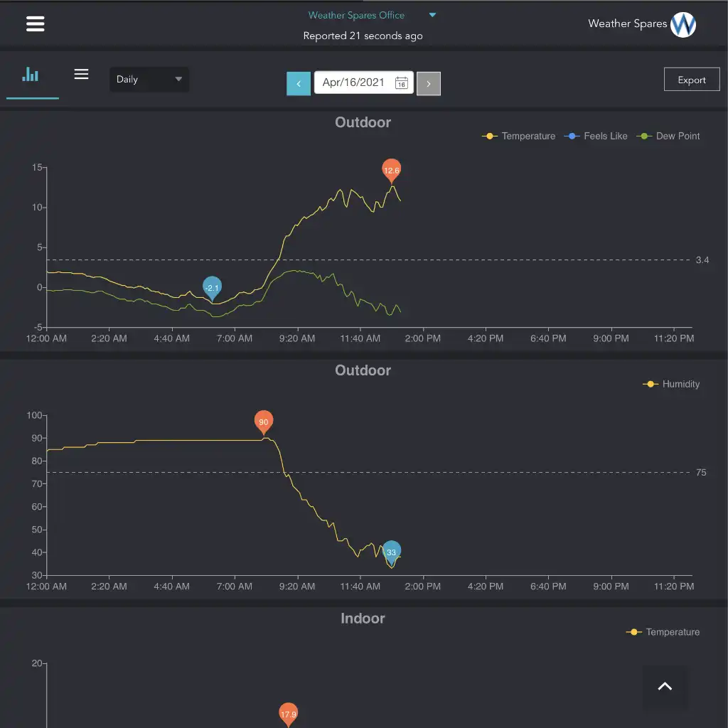Viewport: 728px width, 728px height.
Task: Go to previous day arrow
Action: tap(299, 83)
